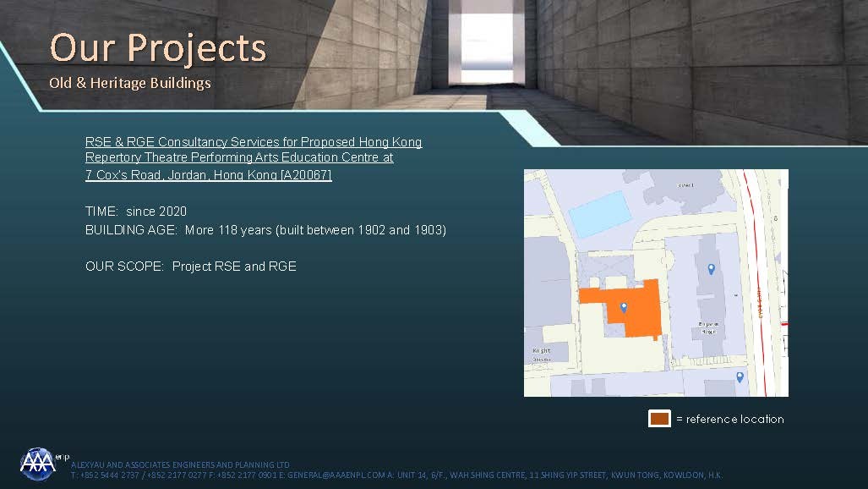
Task: Click the company name in the footer
Action: click(x=180, y=464)
